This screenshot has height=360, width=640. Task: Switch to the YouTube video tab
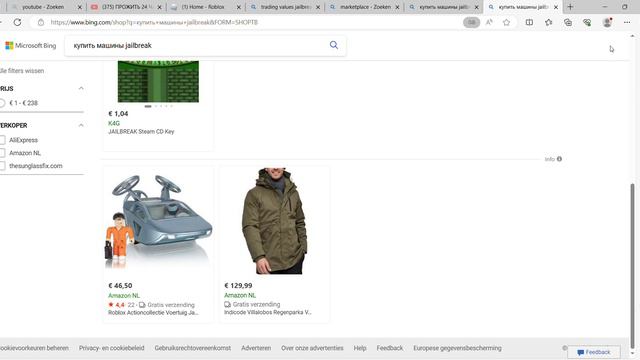127,7
